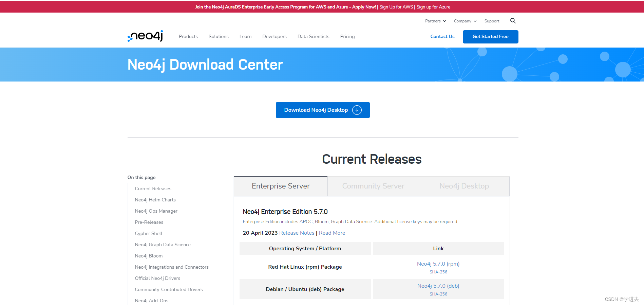
Task: Click the Debian / Ubuntu (deb) Package cell
Action: 305,289
